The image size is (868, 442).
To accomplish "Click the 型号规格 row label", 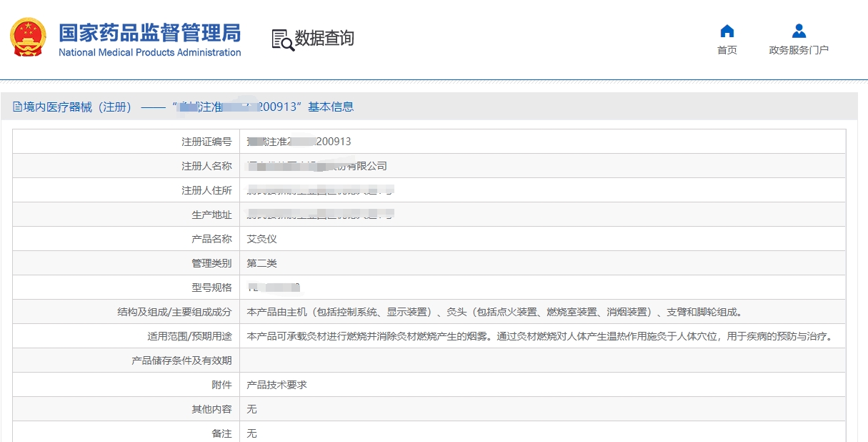I will (211, 288).
